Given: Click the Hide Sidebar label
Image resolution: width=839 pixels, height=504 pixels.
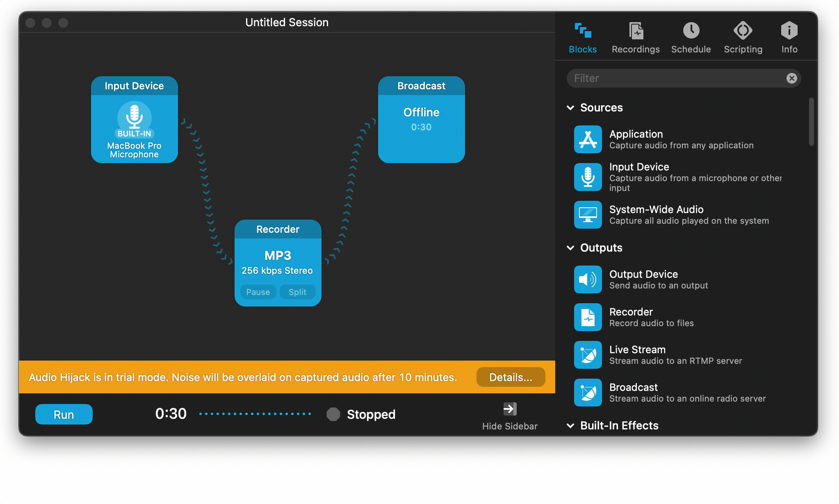Looking at the screenshot, I should 510,426.
